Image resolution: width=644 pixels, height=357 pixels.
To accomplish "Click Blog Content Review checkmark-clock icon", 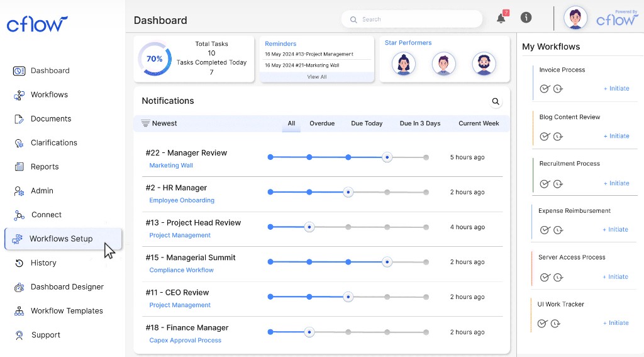I will pyautogui.click(x=545, y=136).
